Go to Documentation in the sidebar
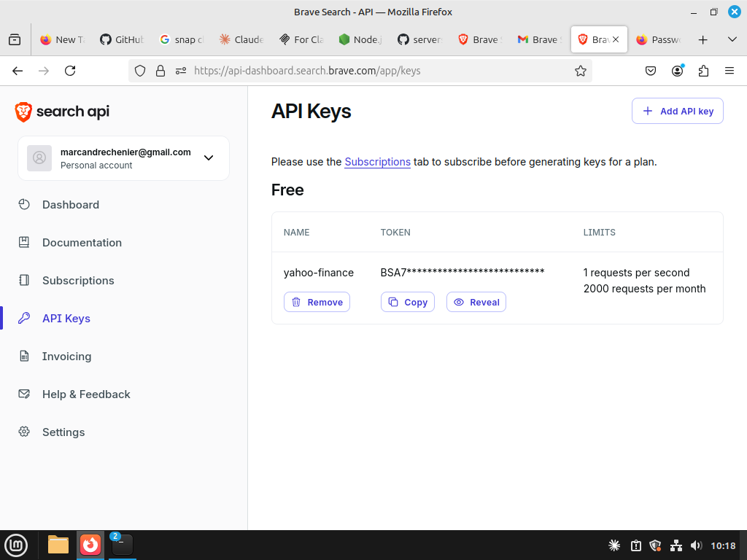 82,243
